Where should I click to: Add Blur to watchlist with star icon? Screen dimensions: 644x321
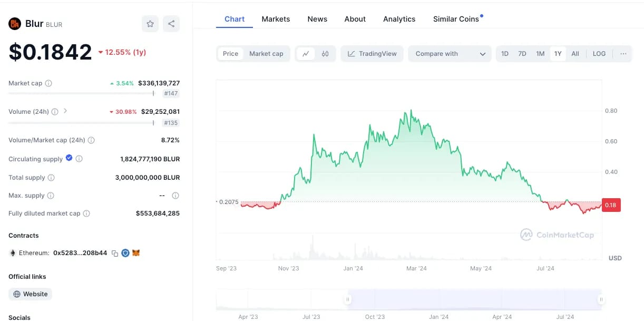[150, 24]
